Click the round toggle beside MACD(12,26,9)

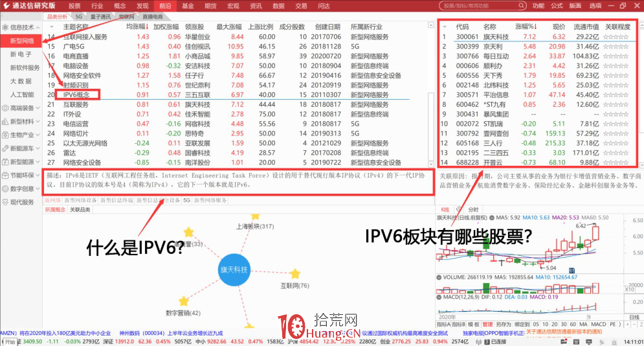coord(439,297)
